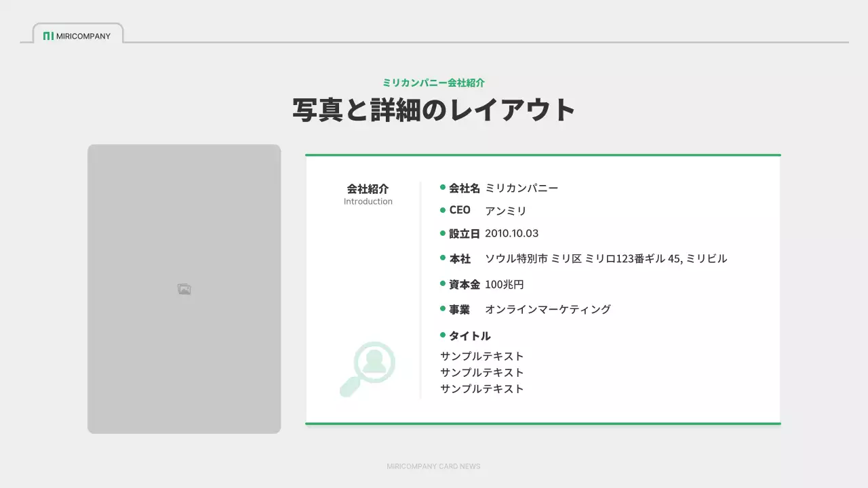This screenshot has height=488, width=868.
Task: Click the ミリカンパニー会社紹介 subtitle label
Action: (433, 82)
